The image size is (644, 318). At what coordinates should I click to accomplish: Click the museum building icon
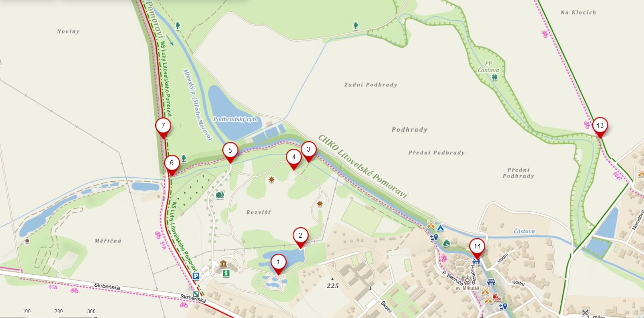click(x=224, y=264)
